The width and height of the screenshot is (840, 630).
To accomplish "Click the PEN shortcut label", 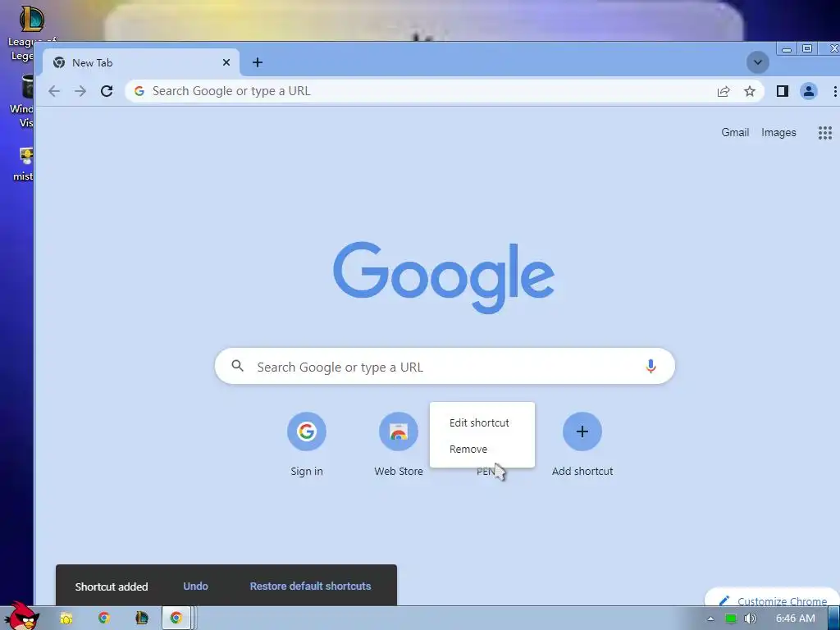I will point(486,472).
